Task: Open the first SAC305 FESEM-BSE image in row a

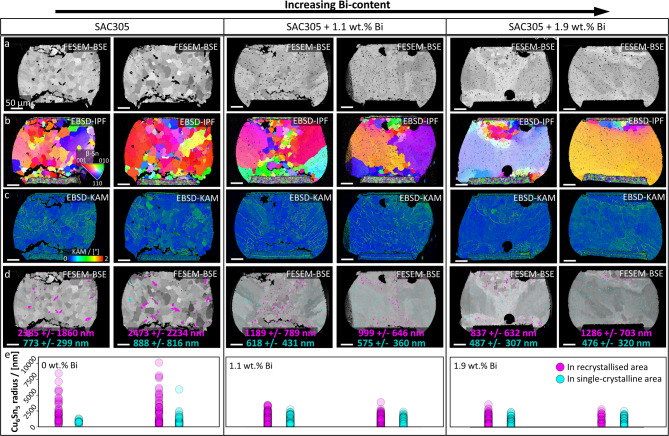Action: pos(56,74)
